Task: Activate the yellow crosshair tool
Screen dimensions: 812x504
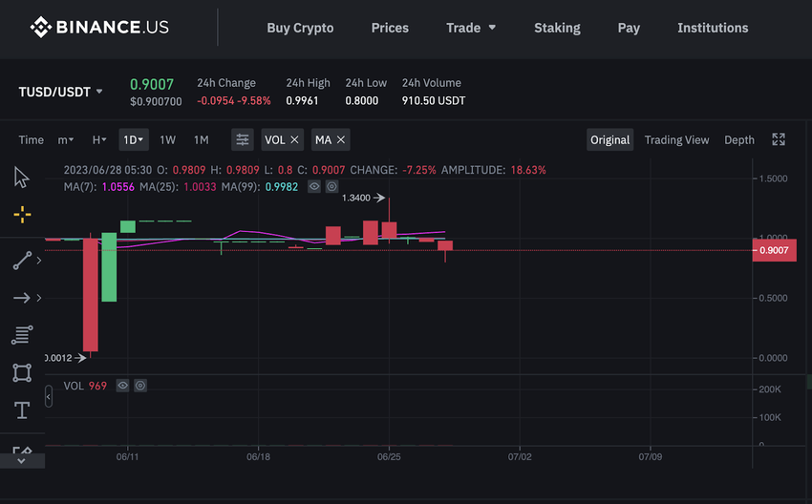Action: click(x=22, y=215)
